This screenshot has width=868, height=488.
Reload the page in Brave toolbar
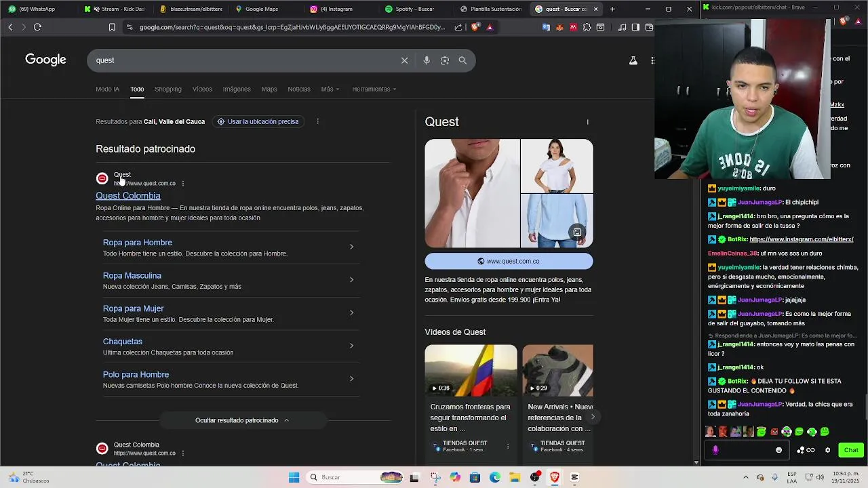[37, 27]
